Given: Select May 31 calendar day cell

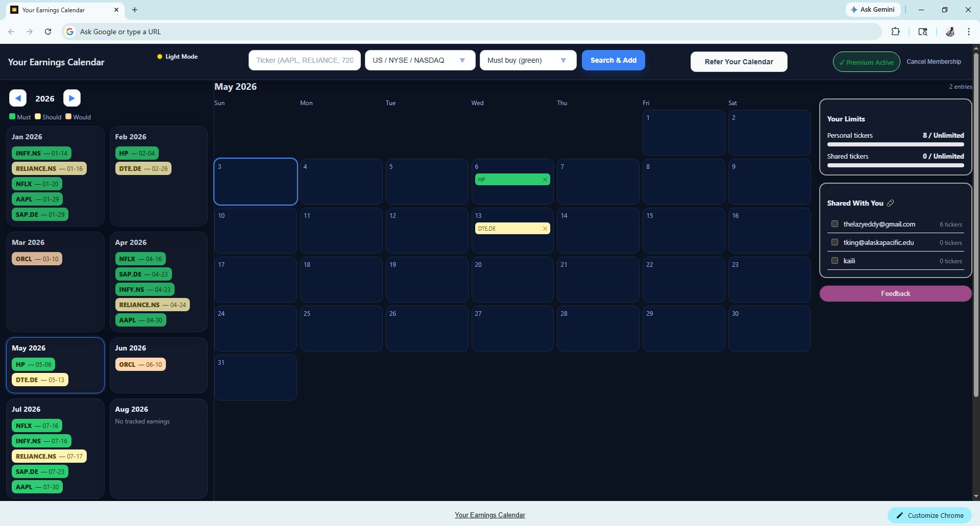Looking at the screenshot, I should pos(256,378).
